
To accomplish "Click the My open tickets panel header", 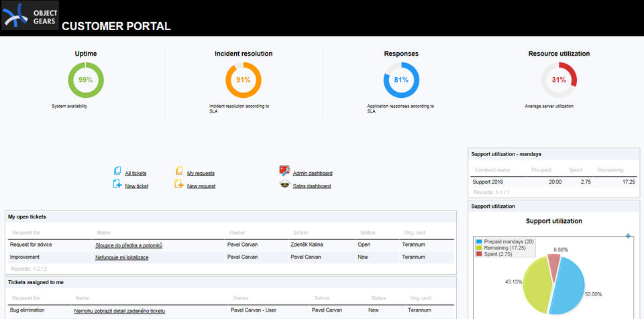I will coord(230,216).
